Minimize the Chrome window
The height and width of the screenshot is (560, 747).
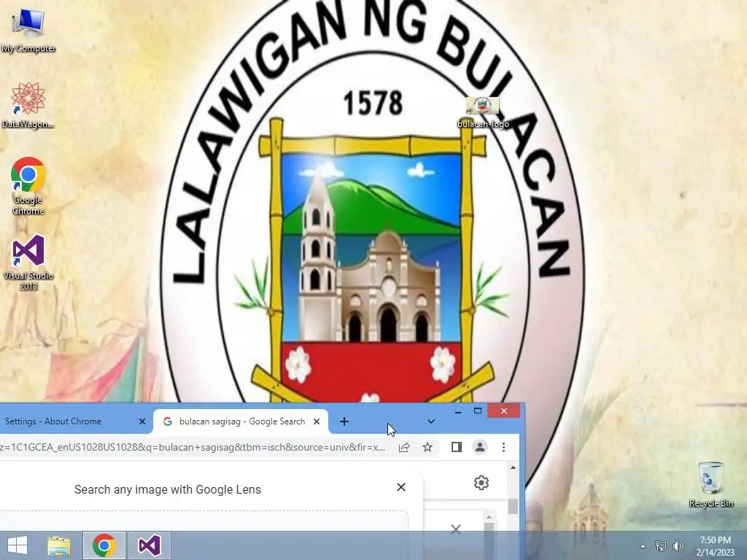(458, 411)
